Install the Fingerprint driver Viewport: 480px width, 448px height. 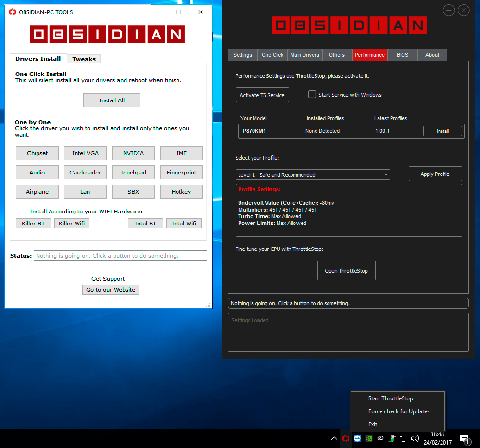click(x=181, y=172)
